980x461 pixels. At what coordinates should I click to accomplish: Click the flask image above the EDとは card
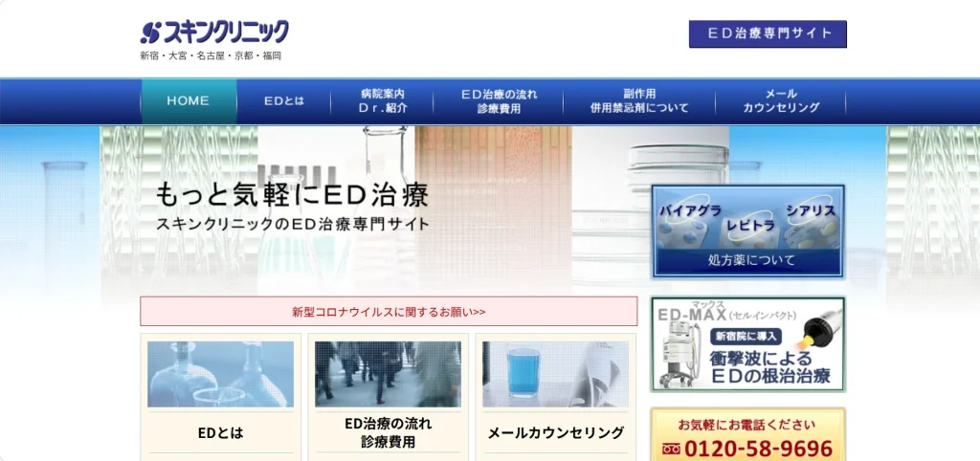pos(221,374)
